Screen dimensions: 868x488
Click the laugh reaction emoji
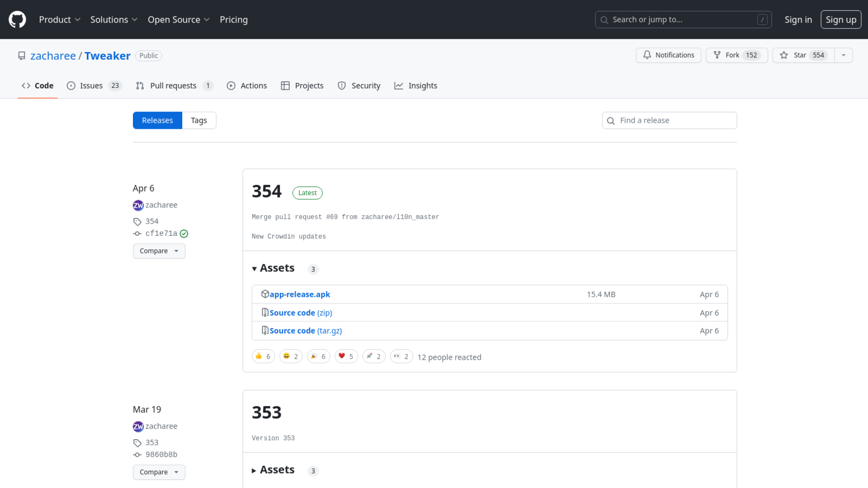click(x=291, y=357)
